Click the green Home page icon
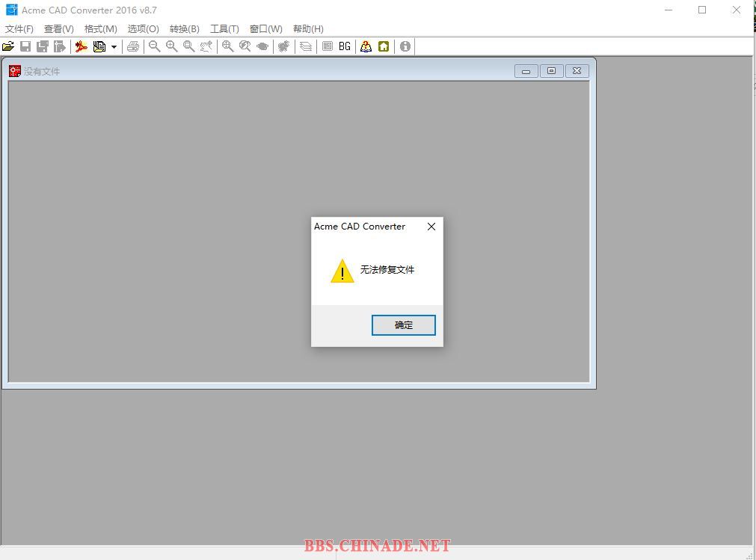This screenshot has width=756, height=560. pyautogui.click(x=384, y=46)
